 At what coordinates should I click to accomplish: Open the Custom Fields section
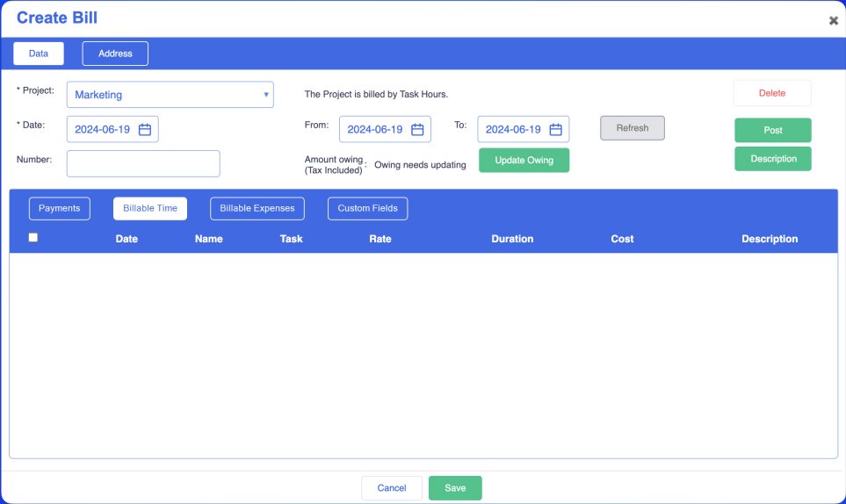coord(367,208)
